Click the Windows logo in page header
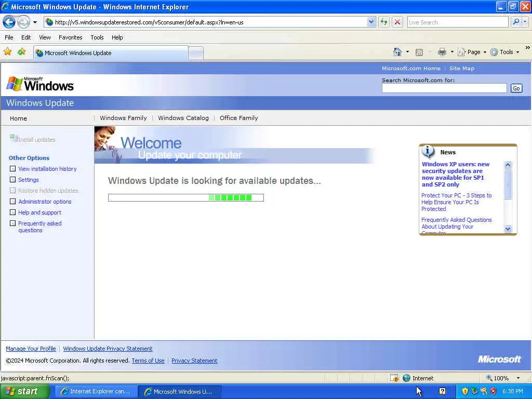 [40, 84]
